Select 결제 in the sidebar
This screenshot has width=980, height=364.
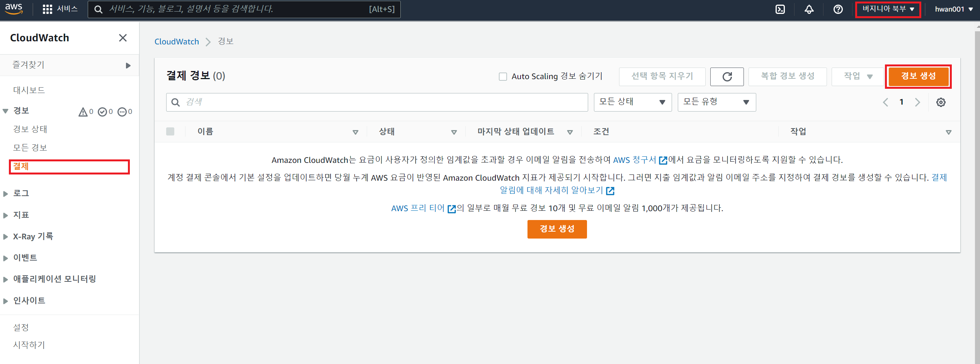point(21,166)
